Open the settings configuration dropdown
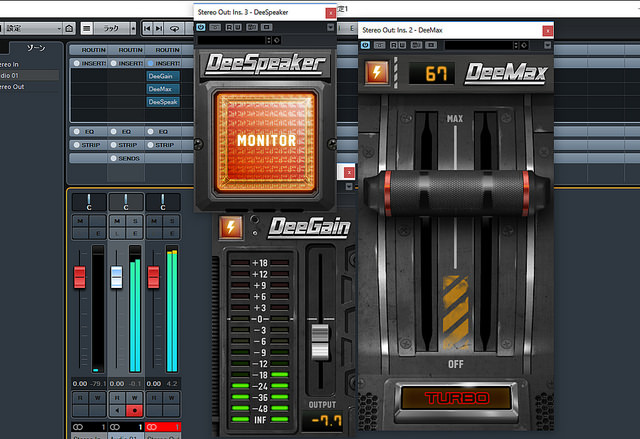Viewport: 640px width, 439px height. point(32,28)
